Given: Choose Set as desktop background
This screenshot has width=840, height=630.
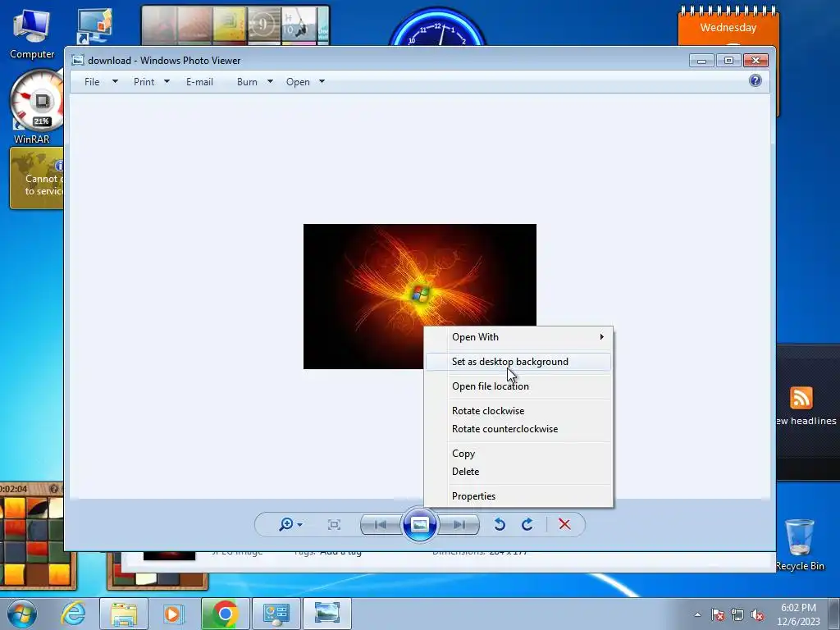Looking at the screenshot, I should coord(518,362).
